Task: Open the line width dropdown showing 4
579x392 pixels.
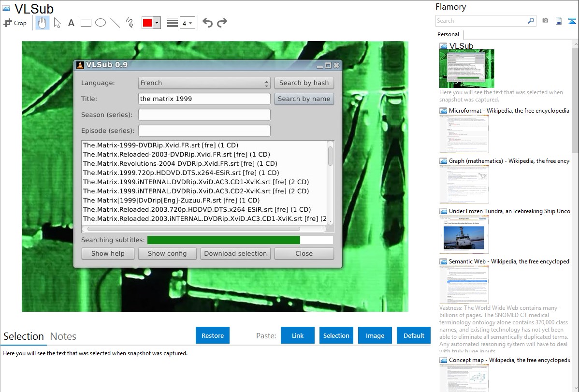Action: [x=187, y=23]
